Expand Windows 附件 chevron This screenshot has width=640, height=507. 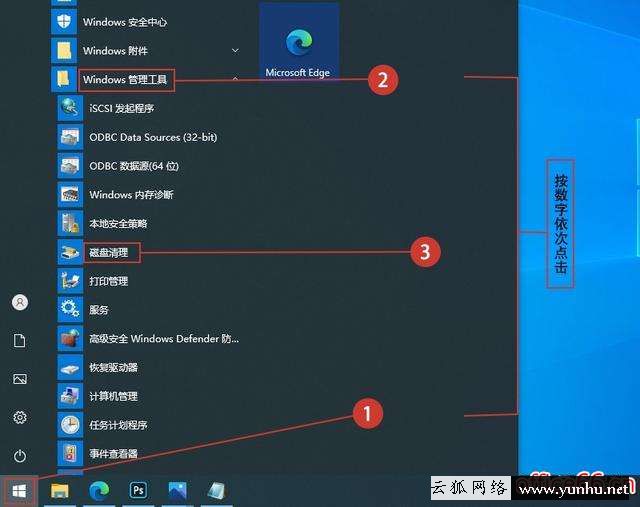click(x=235, y=51)
